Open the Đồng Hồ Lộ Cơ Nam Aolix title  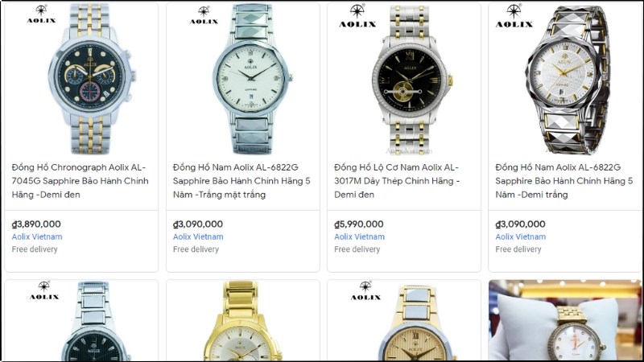(396, 181)
